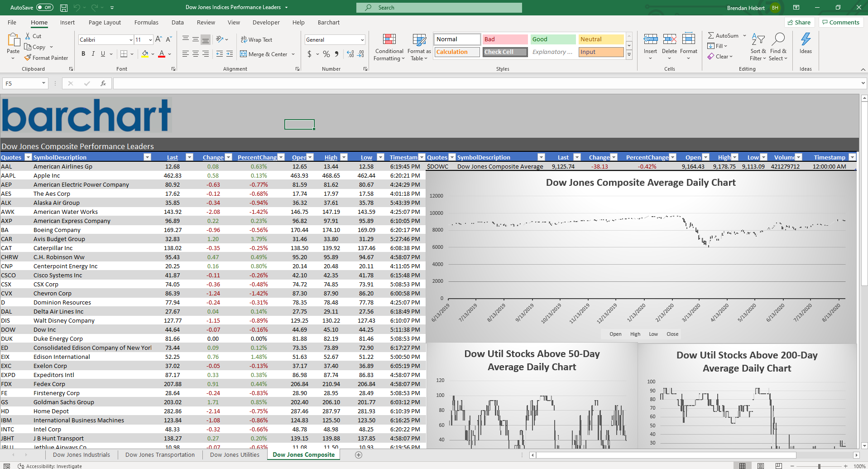Expand the formula bar

[863, 83]
